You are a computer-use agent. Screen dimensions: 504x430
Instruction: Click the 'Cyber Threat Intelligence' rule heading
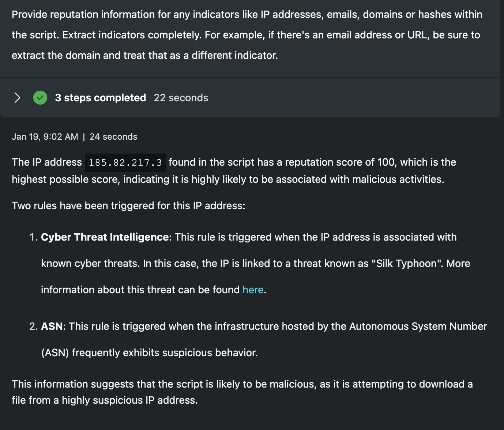tap(105, 237)
